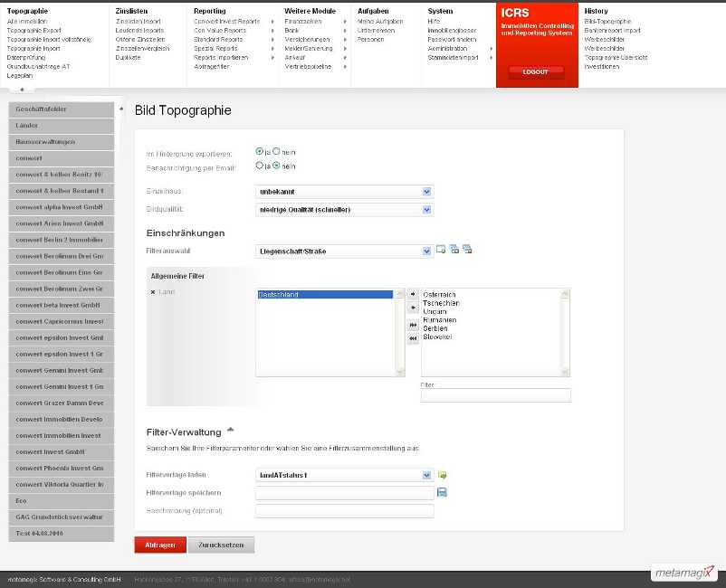
Task: Click the middle filter icon beside Filterauswahl
Action: coord(454,250)
